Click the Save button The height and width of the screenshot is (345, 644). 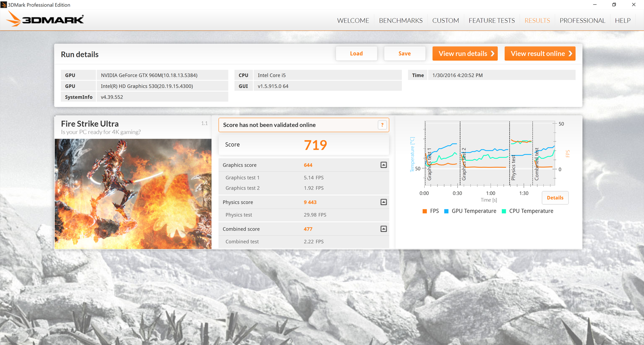point(405,54)
